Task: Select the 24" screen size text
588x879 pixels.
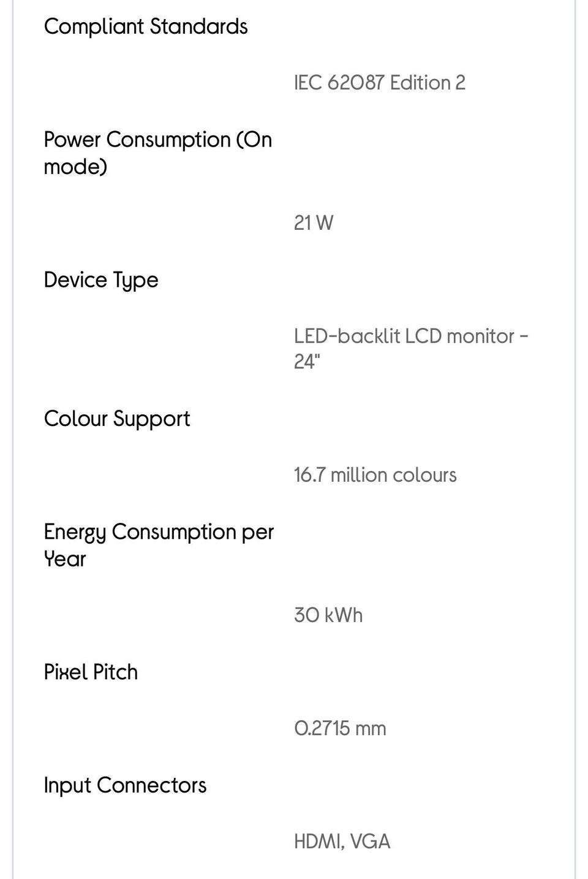Action: tap(307, 362)
